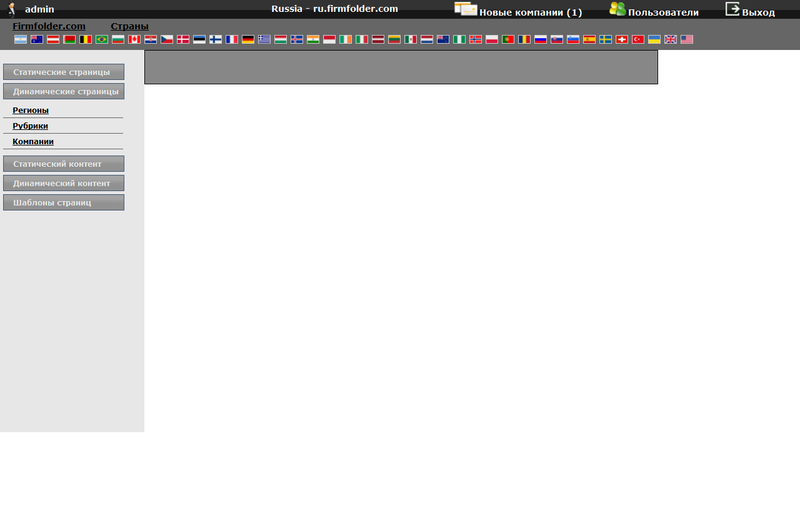This screenshot has width=800, height=519.
Task: Select the Slovenia flag
Action: coord(573,39)
